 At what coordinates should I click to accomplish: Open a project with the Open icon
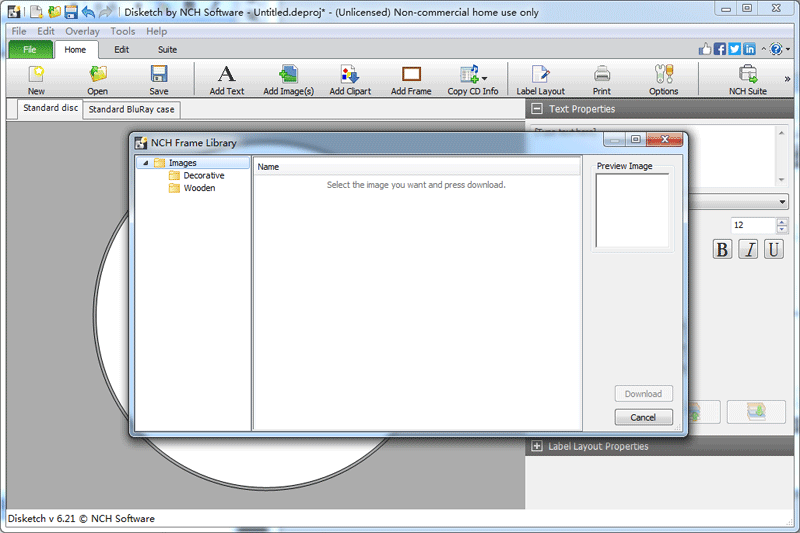[97, 80]
